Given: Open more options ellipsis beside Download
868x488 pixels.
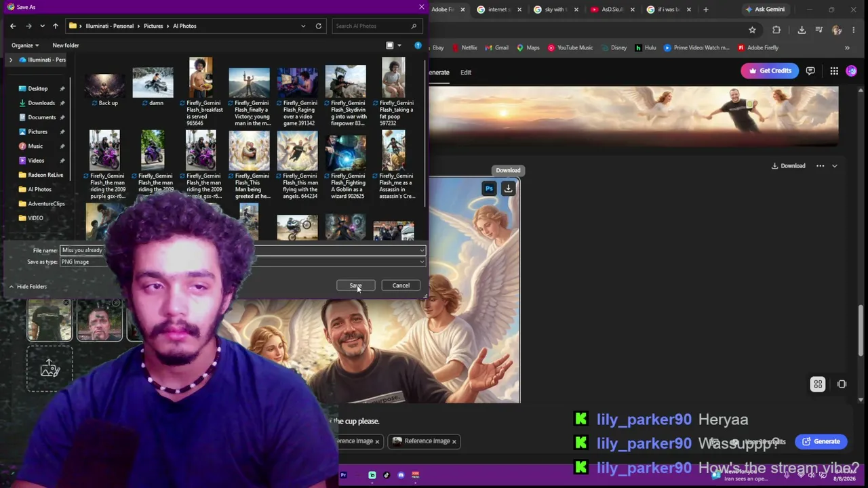Looking at the screenshot, I should 820,165.
